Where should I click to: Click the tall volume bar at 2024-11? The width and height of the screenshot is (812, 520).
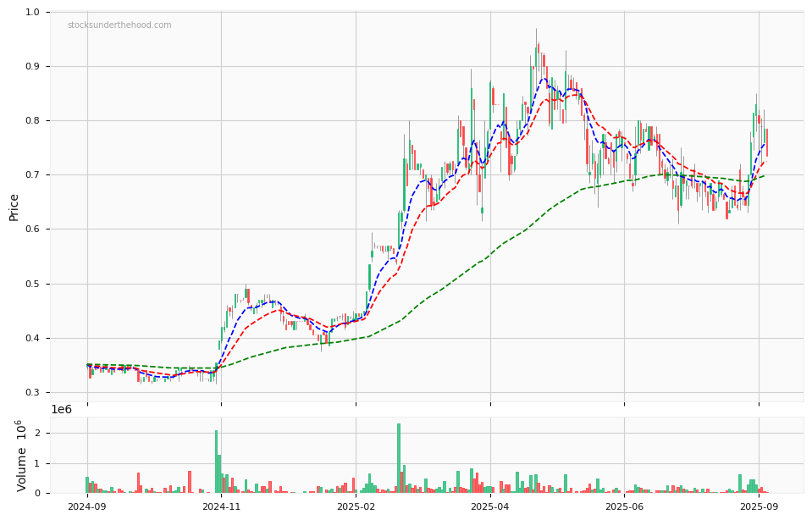click(x=217, y=462)
